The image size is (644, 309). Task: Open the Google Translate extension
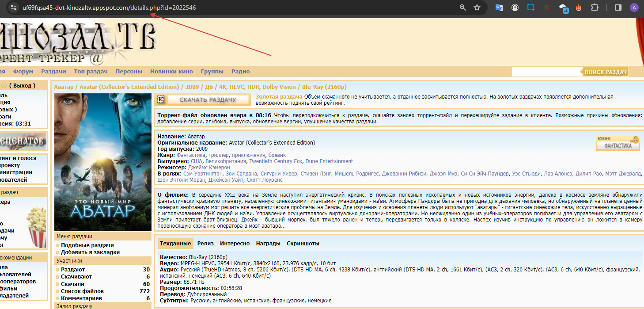[499, 8]
